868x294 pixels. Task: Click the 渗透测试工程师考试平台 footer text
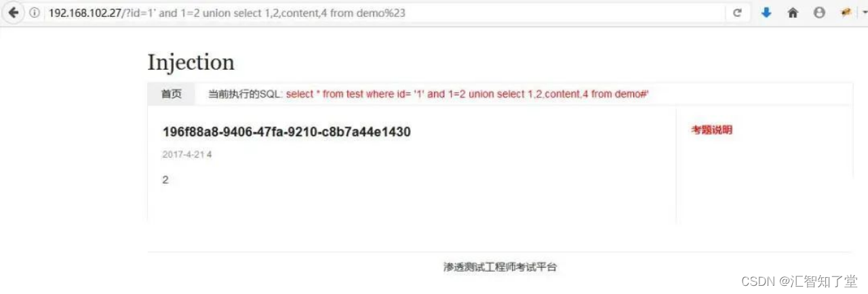500,267
